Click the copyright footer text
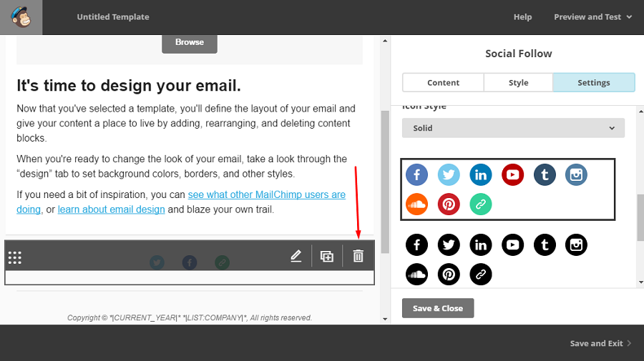The image size is (644, 361). pyautogui.click(x=190, y=317)
